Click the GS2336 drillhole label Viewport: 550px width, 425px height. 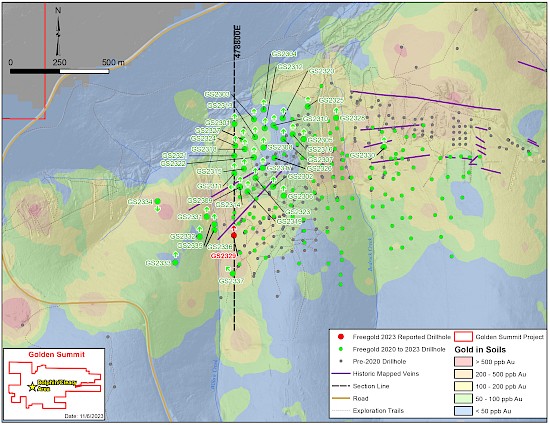pos(220,247)
